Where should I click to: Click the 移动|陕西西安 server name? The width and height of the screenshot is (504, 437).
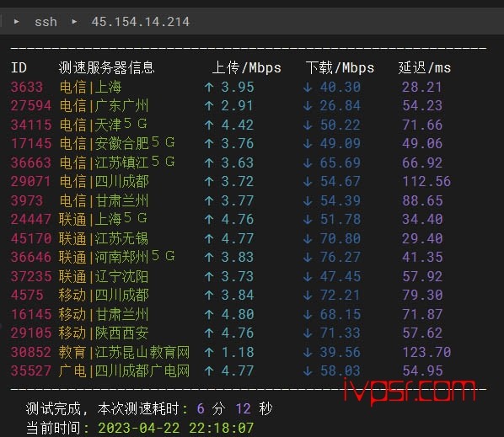pyautogui.click(x=103, y=333)
